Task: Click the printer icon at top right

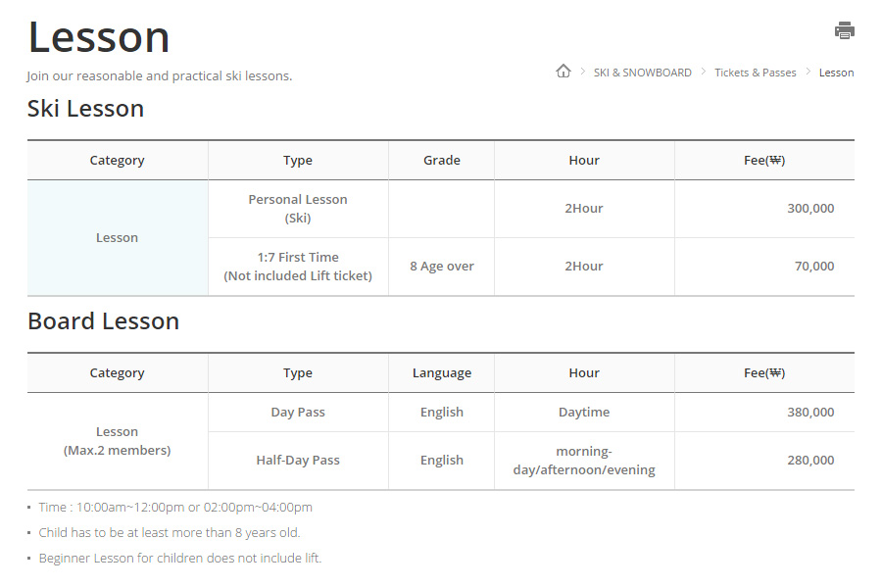Action: (x=844, y=30)
